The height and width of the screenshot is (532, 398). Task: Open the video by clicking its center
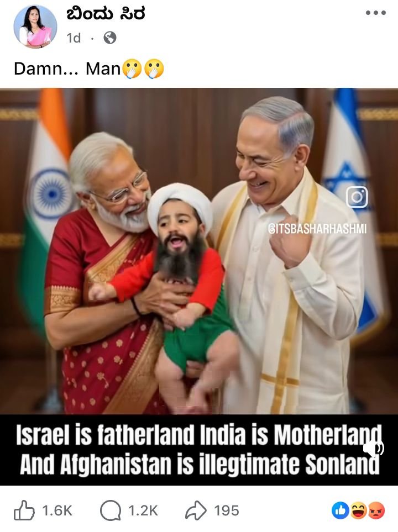(x=199, y=251)
